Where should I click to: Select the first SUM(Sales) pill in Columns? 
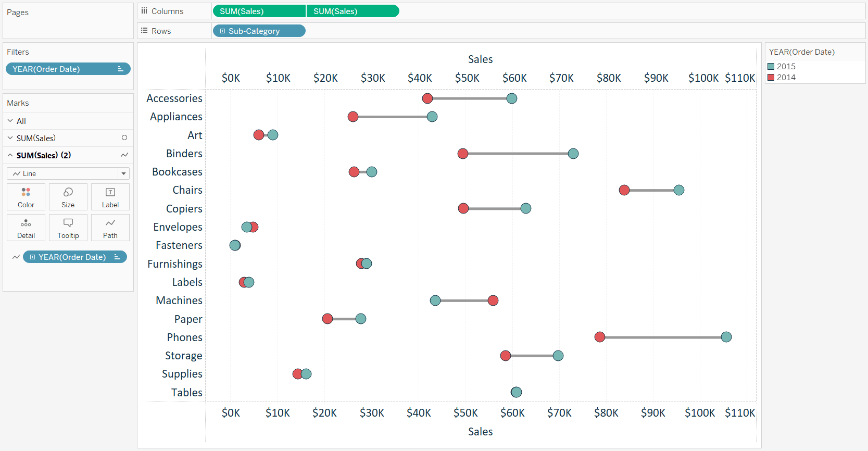click(x=259, y=11)
